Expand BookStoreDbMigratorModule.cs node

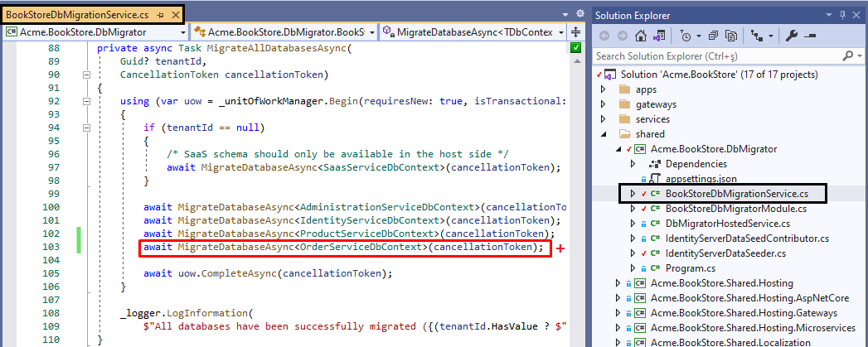coord(633,209)
